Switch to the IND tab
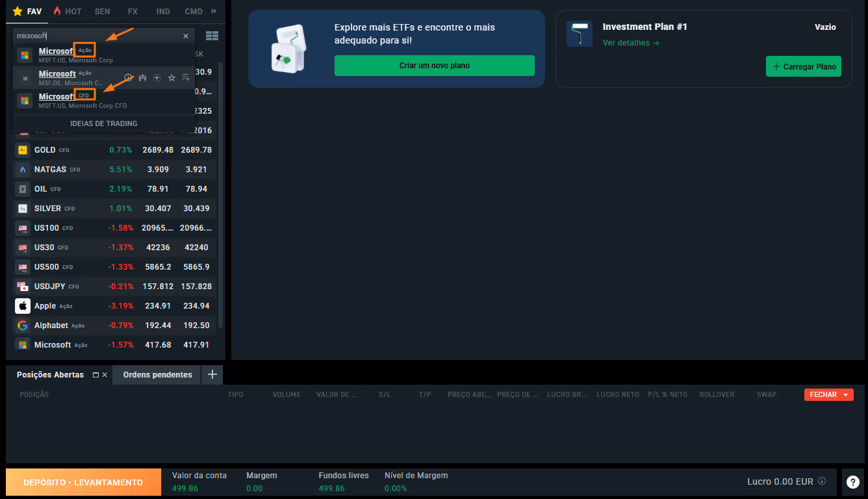 pyautogui.click(x=163, y=12)
